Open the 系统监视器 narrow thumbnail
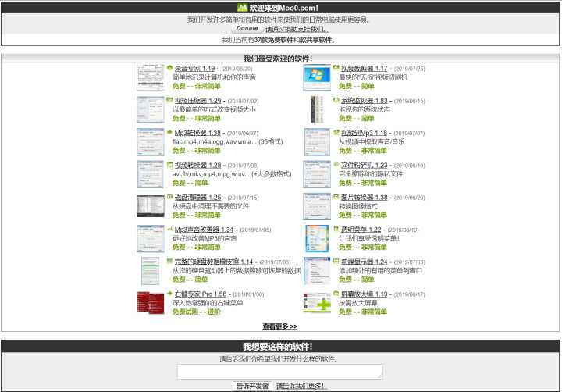The width and height of the screenshot is (562, 392). [317, 109]
